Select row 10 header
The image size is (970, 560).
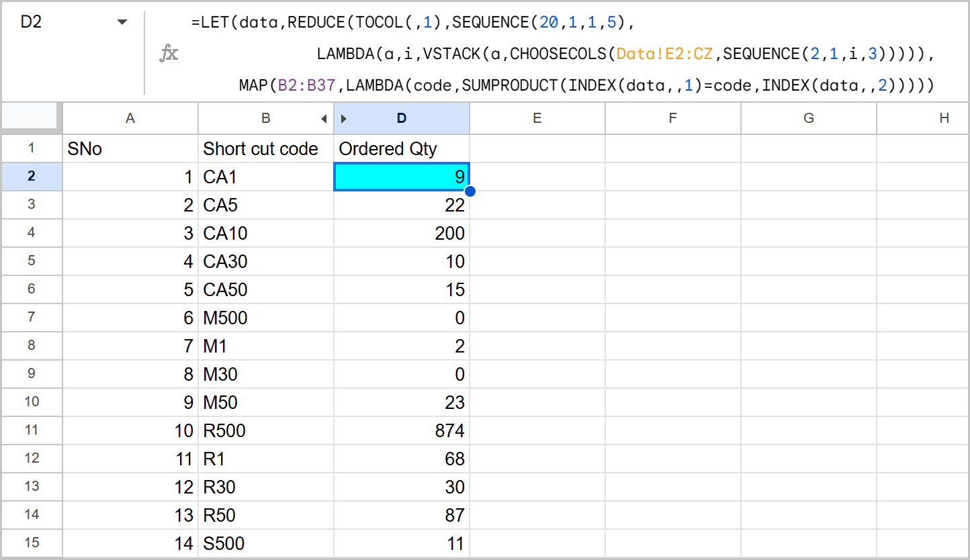tap(32, 402)
